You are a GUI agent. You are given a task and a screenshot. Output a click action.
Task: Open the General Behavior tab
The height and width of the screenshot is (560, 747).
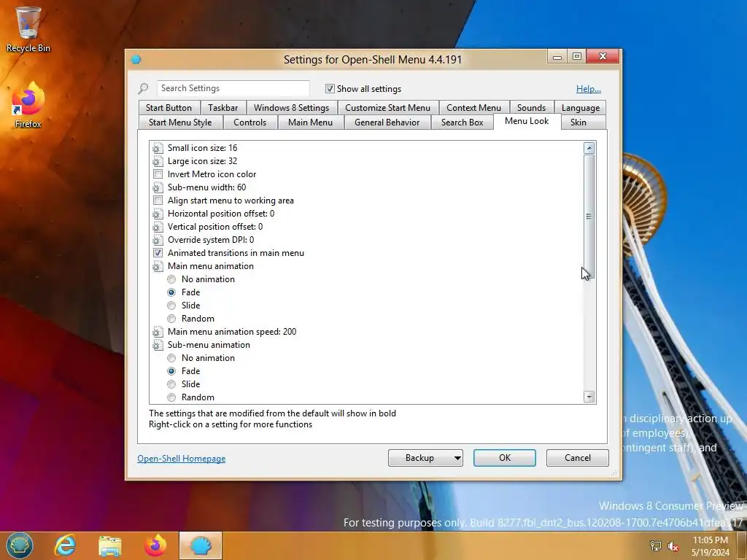387,122
